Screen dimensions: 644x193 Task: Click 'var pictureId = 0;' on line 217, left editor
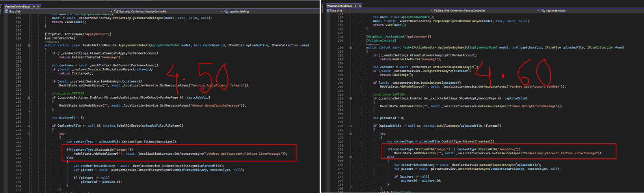click(x=68, y=118)
